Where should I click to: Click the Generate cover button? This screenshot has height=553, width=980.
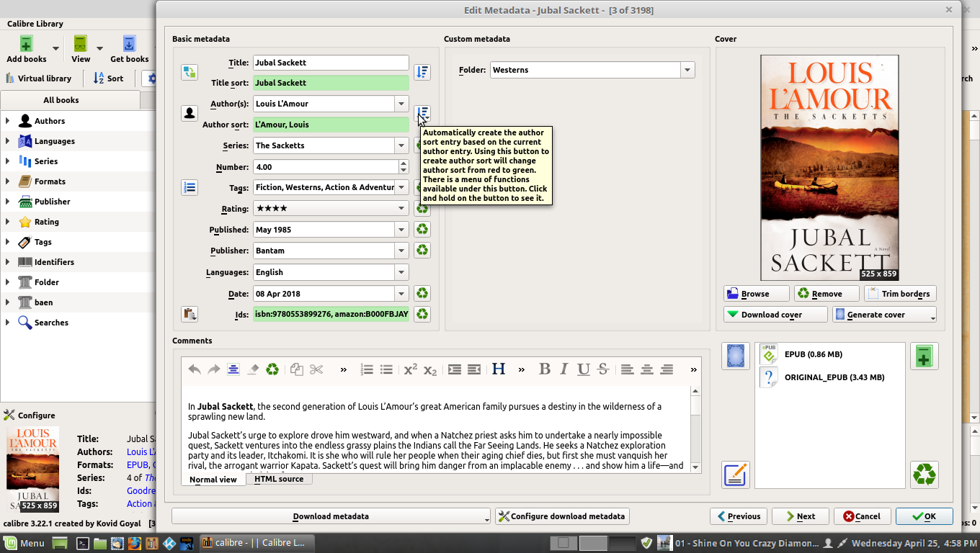point(884,315)
